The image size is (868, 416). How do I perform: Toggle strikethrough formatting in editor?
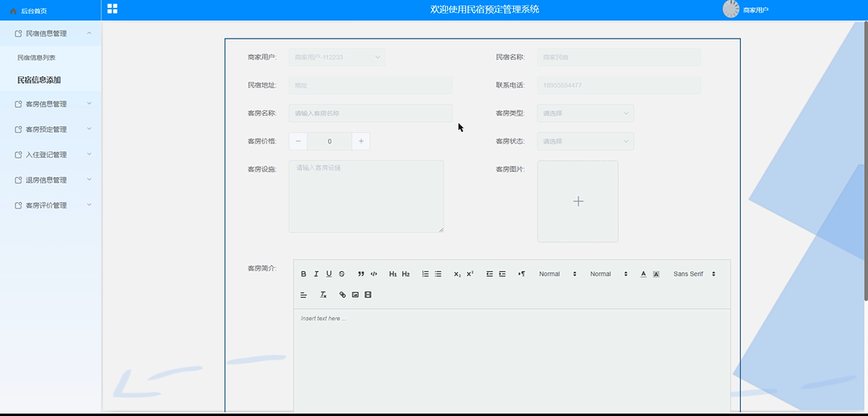click(342, 274)
